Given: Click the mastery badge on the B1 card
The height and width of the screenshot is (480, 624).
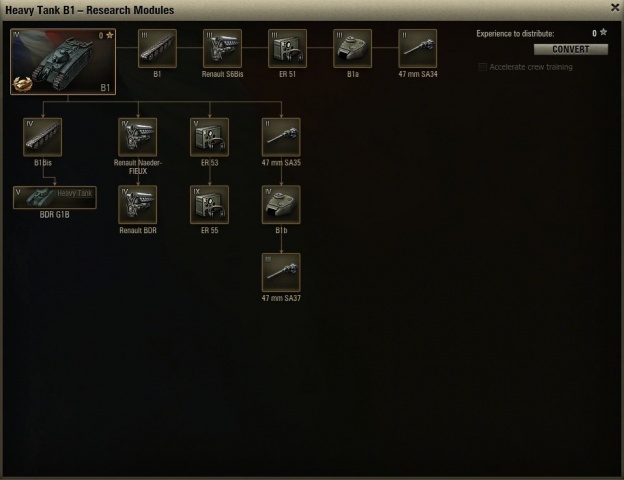Looking at the screenshot, I should click(x=22, y=84).
